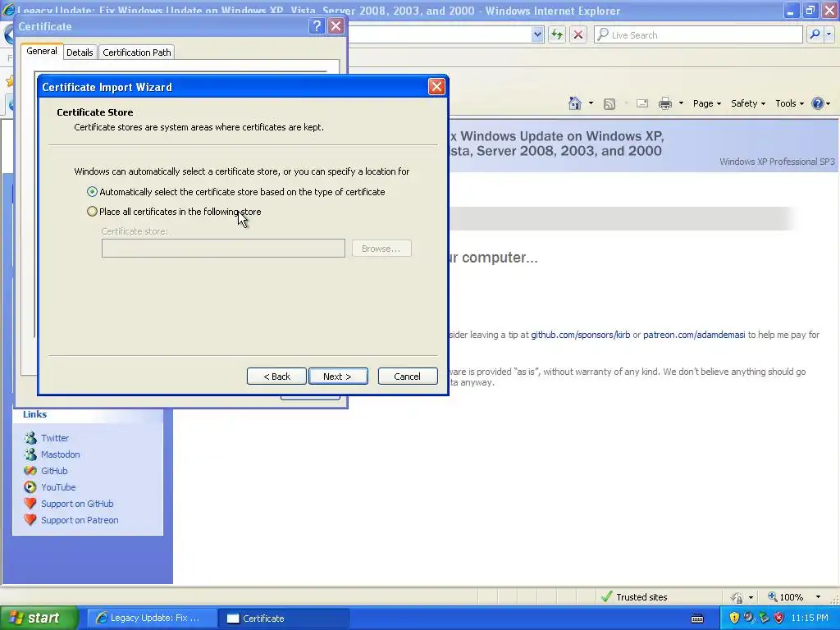Close the Certificate Import Wizard

[x=436, y=86]
